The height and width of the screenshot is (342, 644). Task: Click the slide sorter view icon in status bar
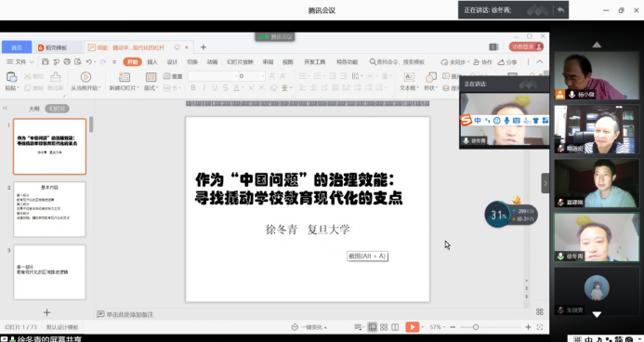coord(384,327)
